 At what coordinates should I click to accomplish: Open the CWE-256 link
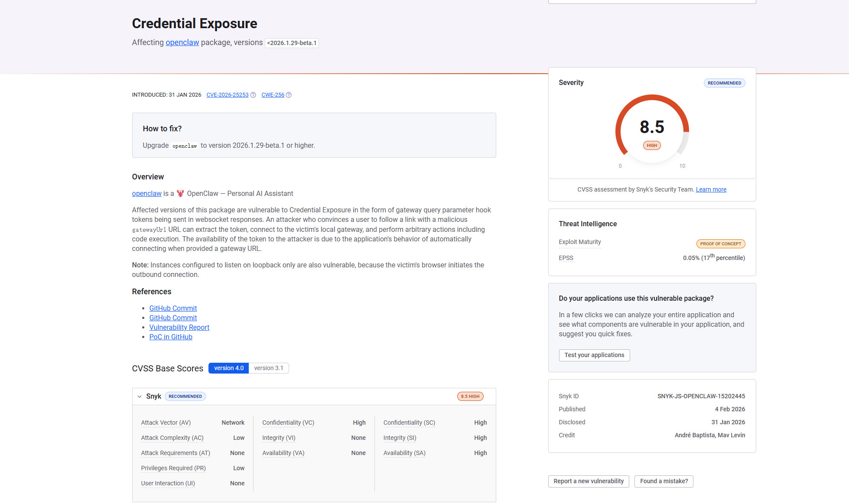pos(273,95)
